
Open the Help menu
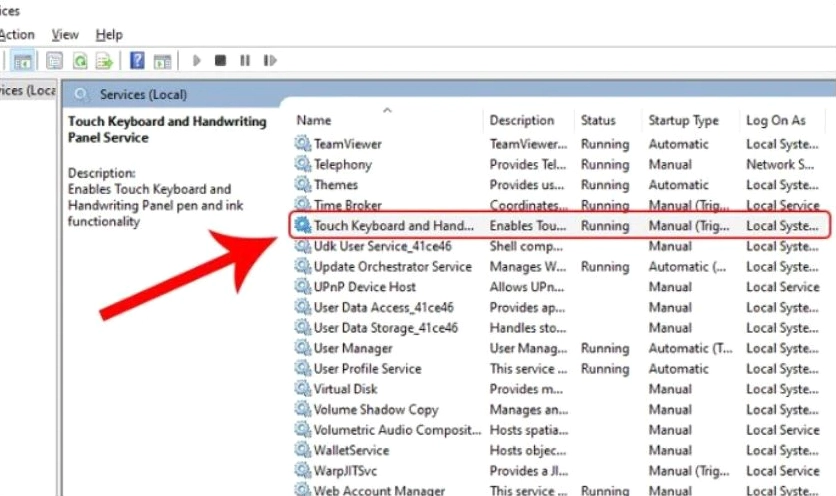[109, 35]
